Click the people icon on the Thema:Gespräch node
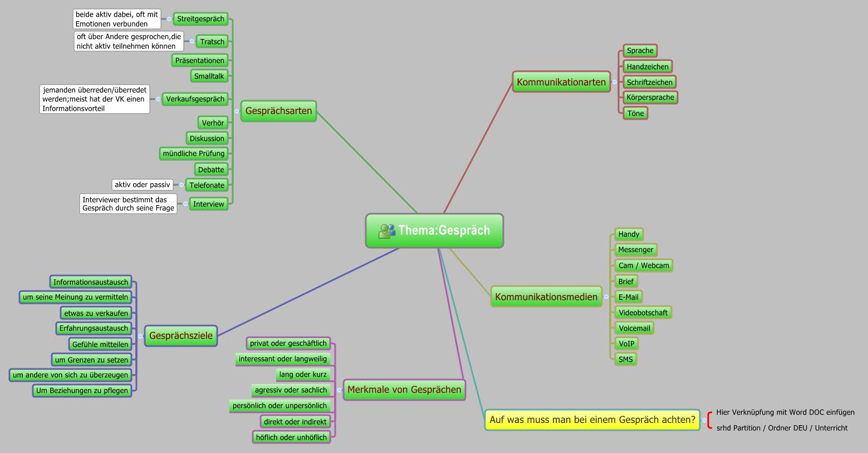 [386, 230]
